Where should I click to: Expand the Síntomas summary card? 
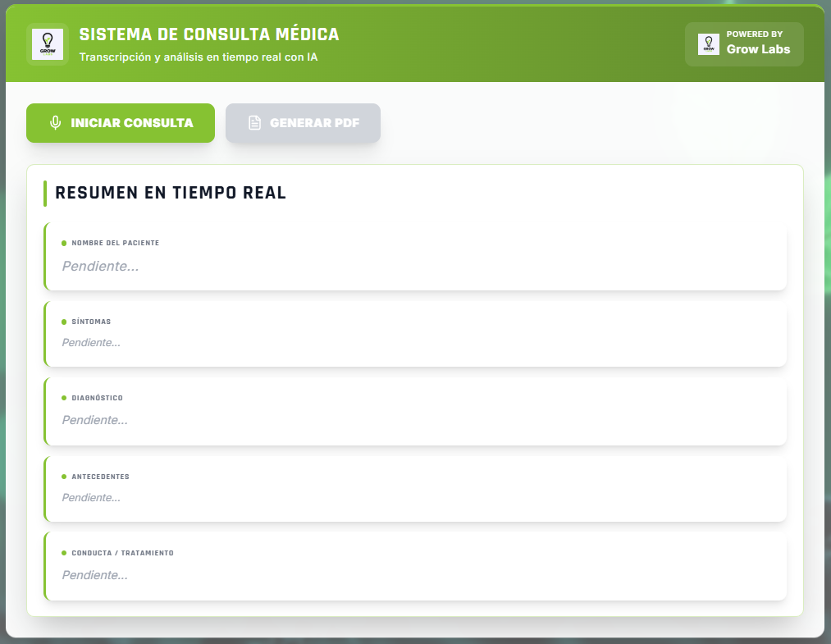click(415, 334)
